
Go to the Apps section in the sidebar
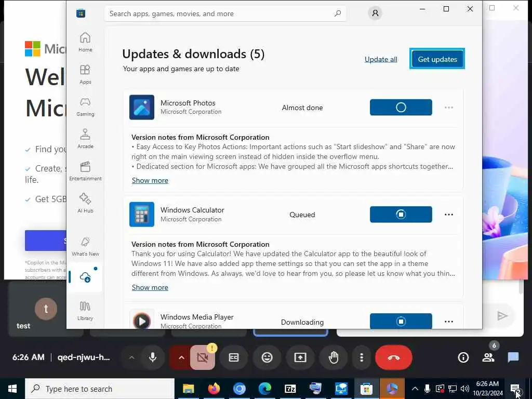[85, 74]
